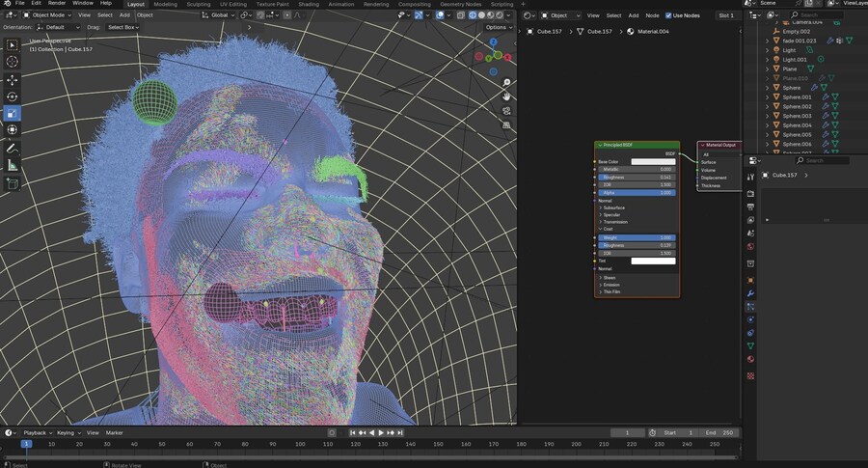Open the Scene properties tab
Screen dimensions: 868x468
pos(750,234)
